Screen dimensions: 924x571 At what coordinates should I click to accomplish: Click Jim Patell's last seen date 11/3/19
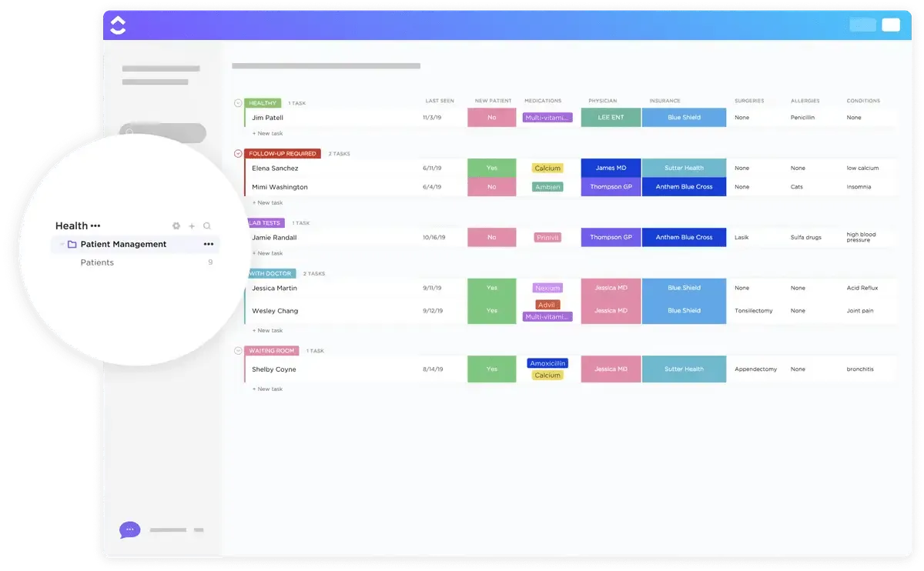pyautogui.click(x=433, y=118)
